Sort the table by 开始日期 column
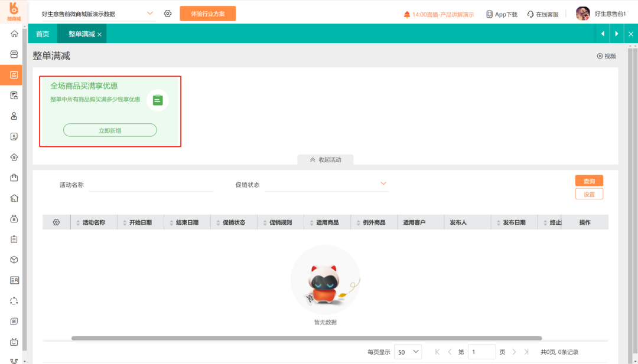Screen dimensions: 638x364 tap(141, 222)
